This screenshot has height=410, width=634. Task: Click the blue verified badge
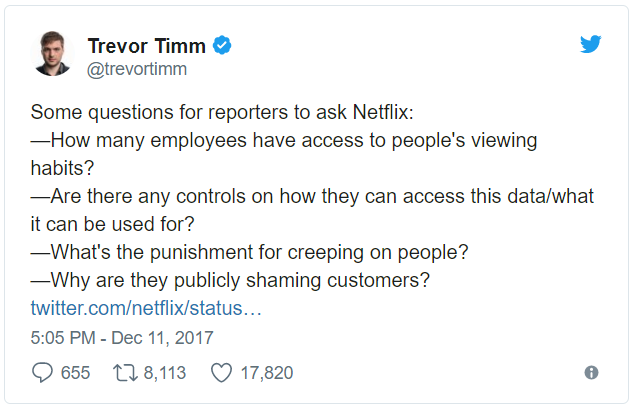(226, 46)
